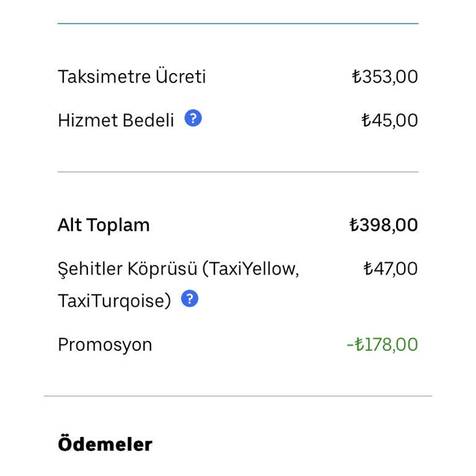Tap the bridge toll question mark icon
This screenshot has height=476, width=476.
[190, 299]
